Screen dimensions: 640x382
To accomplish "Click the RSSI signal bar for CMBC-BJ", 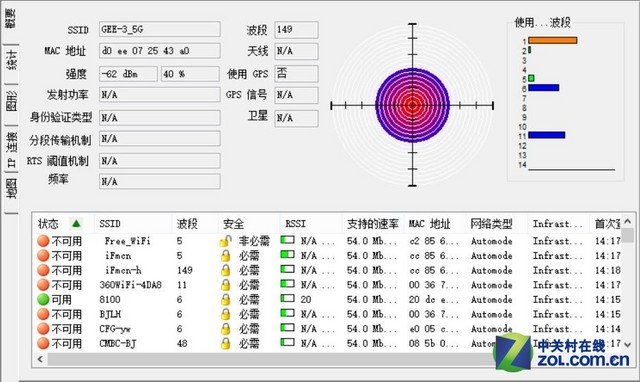I will tap(287, 342).
